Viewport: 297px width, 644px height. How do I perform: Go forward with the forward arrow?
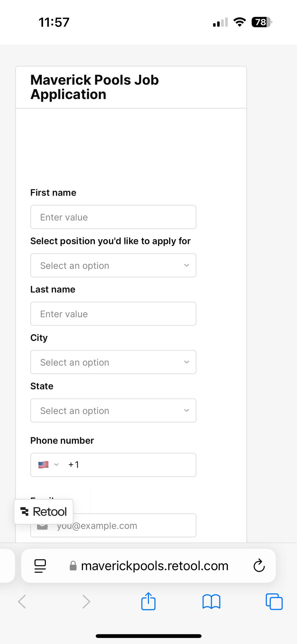coord(86,602)
